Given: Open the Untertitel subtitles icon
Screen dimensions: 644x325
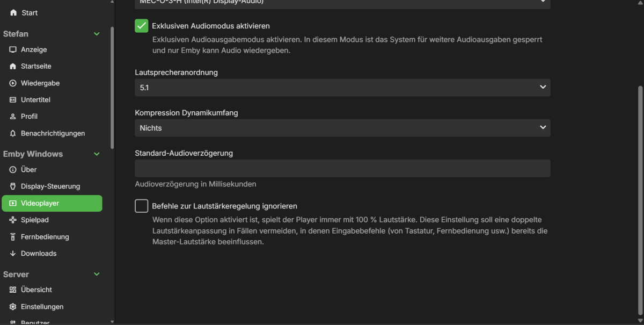Looking at the screenshot, I should pos(13,100).
